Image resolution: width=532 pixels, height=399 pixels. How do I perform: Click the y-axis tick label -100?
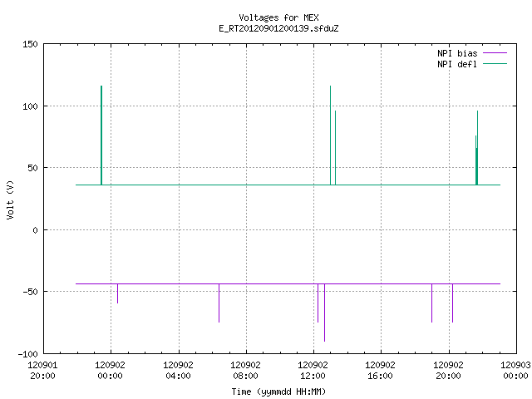click(27, 354)
